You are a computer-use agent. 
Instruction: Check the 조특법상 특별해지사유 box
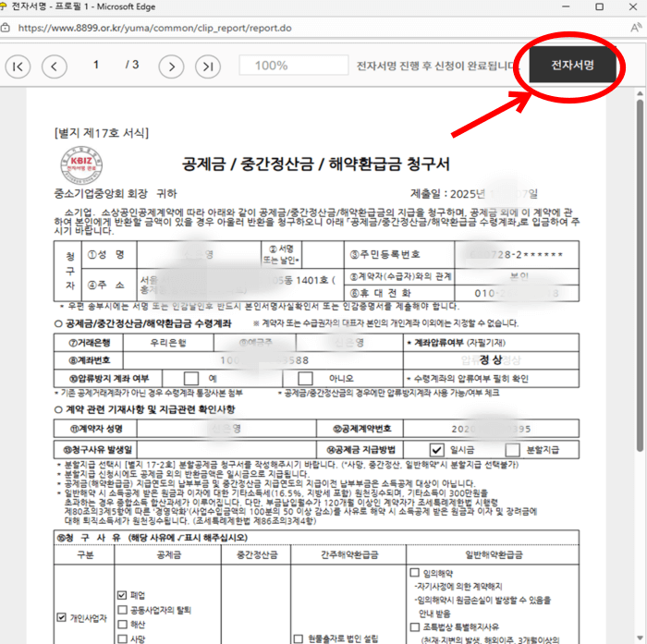point(415,627)
